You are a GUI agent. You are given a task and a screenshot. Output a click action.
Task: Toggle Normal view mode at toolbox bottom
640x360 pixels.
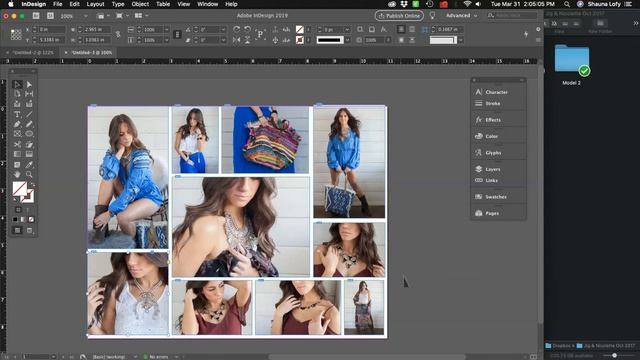17,230
